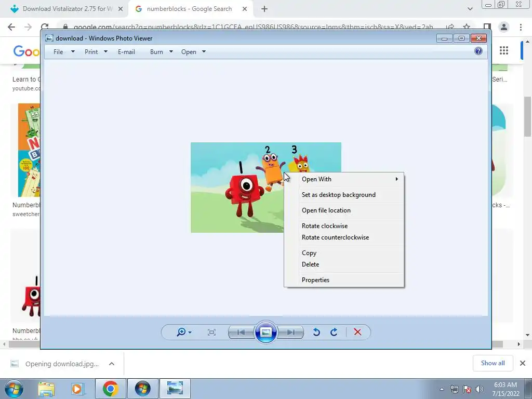The image size is (532, 399).
Task: Open the Open menu in Photo Viewer
Action: point(189,52)
